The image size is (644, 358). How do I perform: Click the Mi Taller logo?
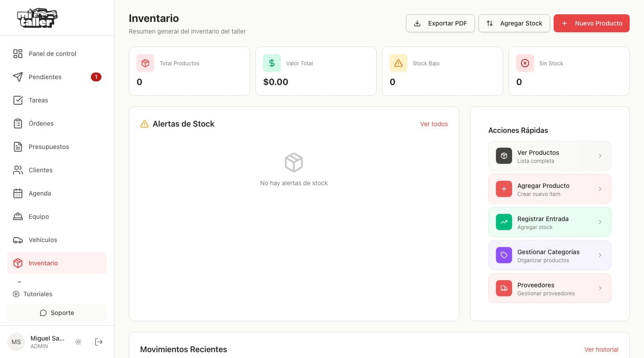click(37, 18)
